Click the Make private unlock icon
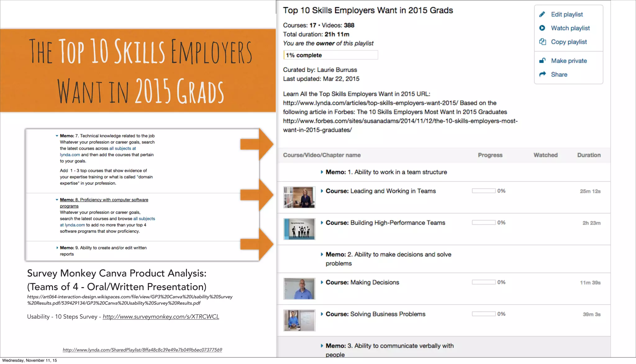The width and height of the screenshot is (636, 364). point(542,61)
